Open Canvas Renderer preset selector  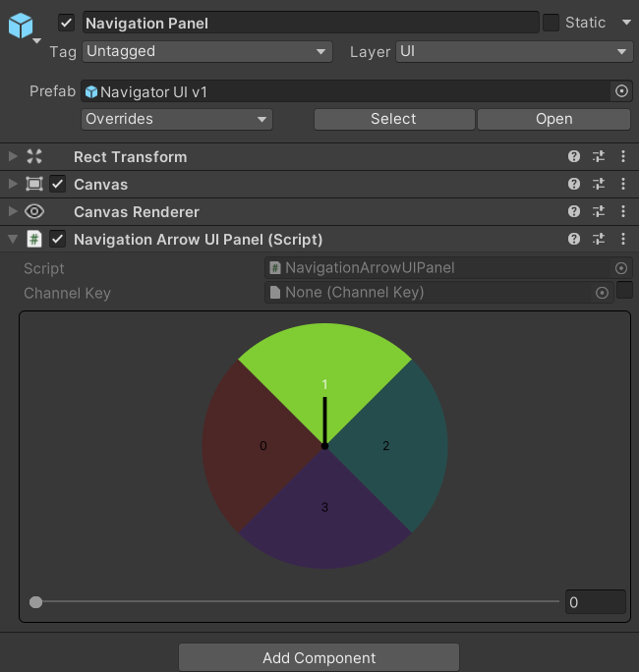coord(599,211)
